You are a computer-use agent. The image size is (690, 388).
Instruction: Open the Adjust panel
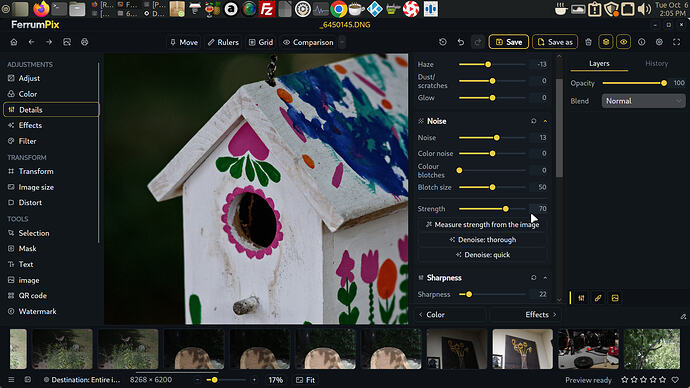coord(51,78)
